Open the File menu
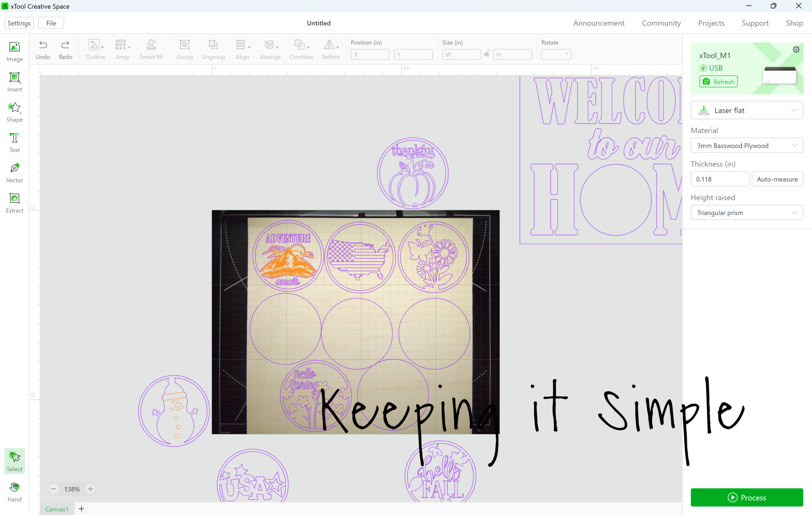812x515 pixels. click(51, 23)
